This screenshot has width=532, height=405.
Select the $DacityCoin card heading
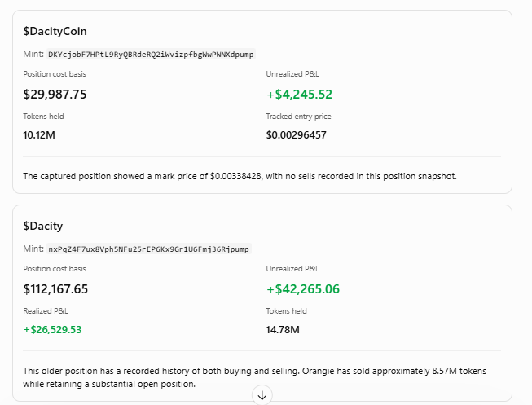click(x=55, y=31)
